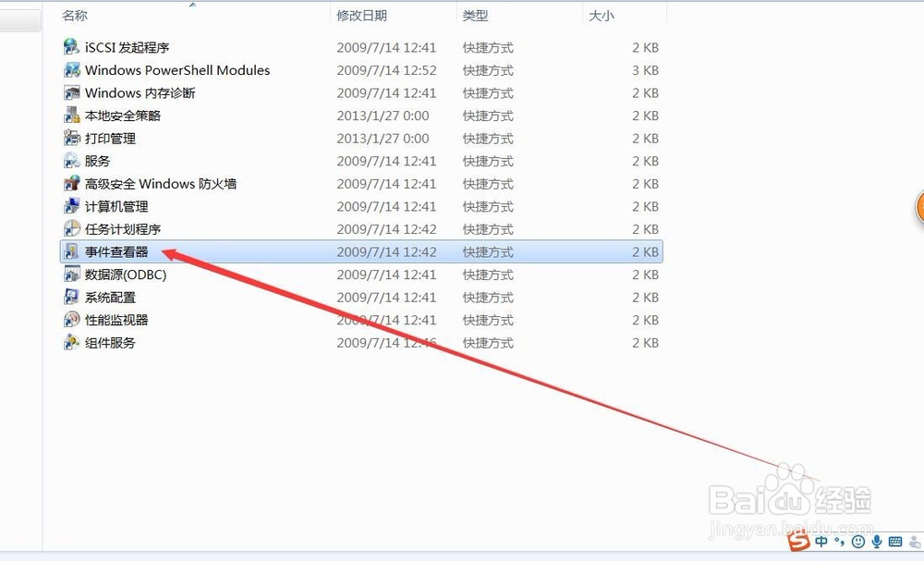Click the 2013/1/27 0:00 date of 本地安全策略
The image size is (924, 561).
[383, 116]
